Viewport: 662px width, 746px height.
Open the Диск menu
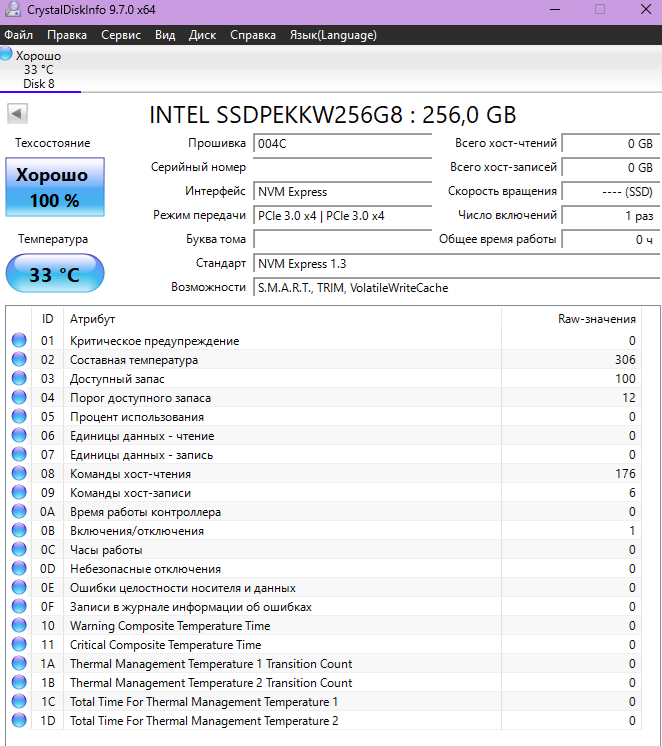pos(202,35)
